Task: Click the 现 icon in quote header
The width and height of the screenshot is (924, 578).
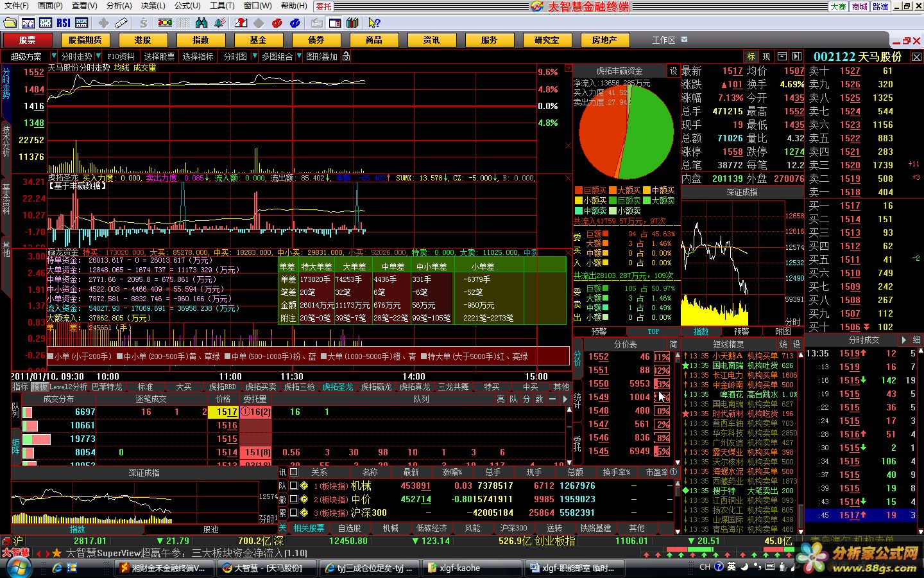Action: click(x=766, y=57)
